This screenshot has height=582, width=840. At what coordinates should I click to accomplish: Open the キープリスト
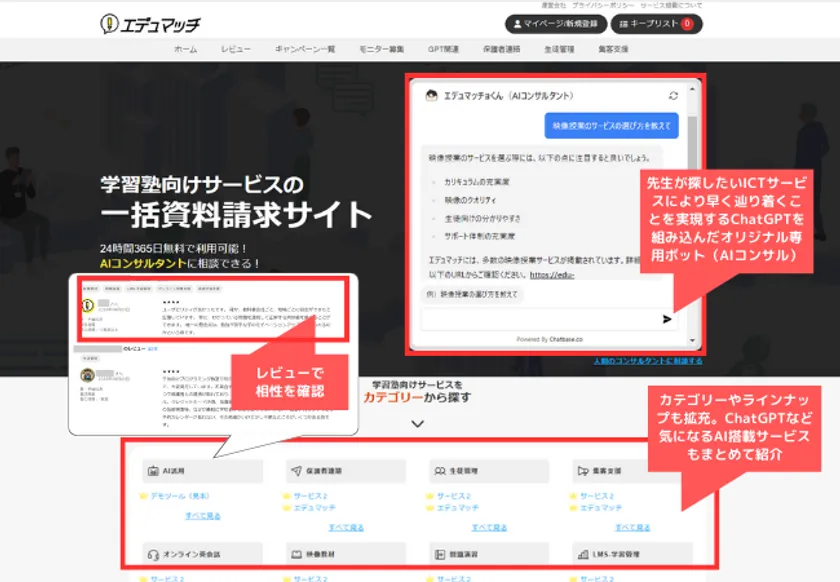click(x=656, y=24)
